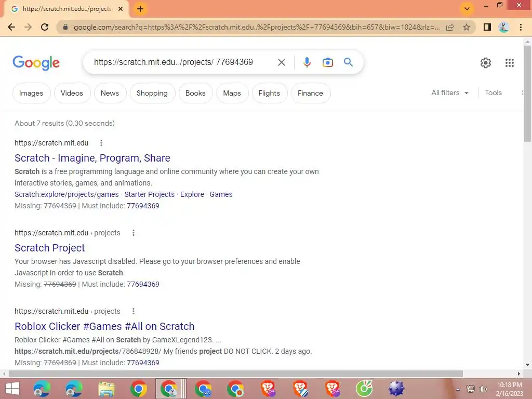Click the vertical scrollbar down arrow
Viewport: 532px width, 399px height.
(527, 365)
